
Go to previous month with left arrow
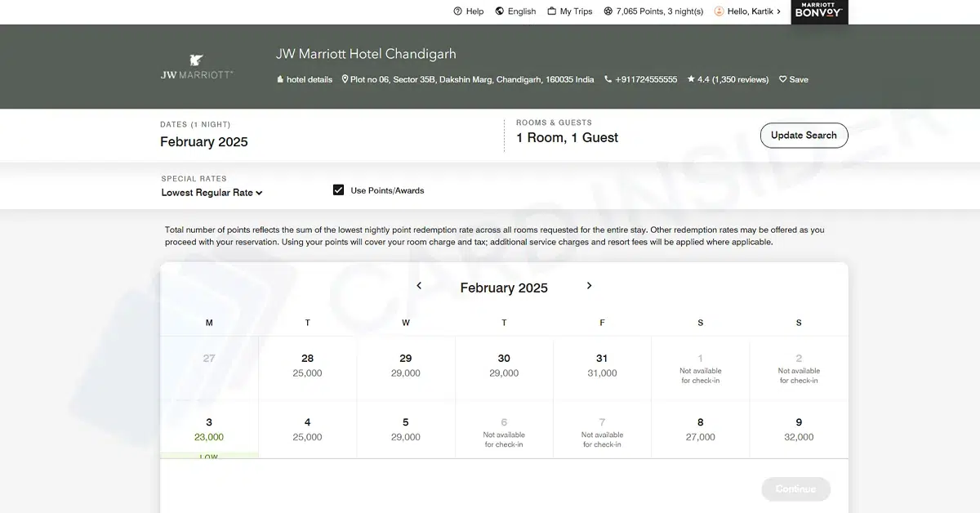[x=419, y=286]
